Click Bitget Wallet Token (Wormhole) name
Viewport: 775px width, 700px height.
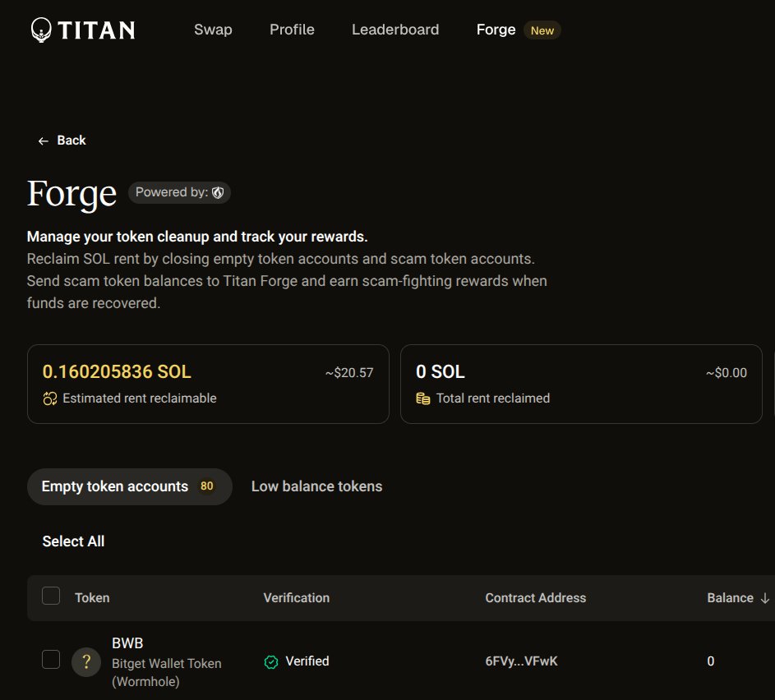[x=167, y=672]
